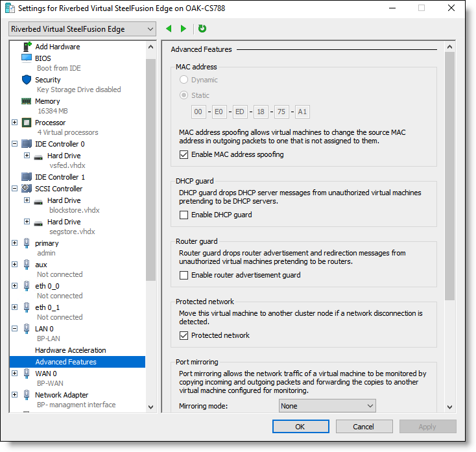Go to previous settings page green arrow
The height and width of the screenshot is (452, 476).
click(x=169, y=29)
